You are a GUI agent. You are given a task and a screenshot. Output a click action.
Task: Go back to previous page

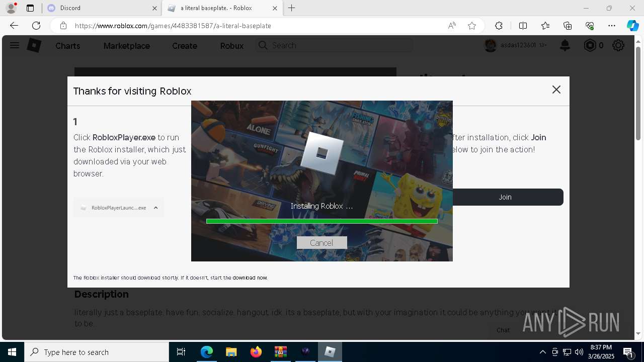[14, 26]
